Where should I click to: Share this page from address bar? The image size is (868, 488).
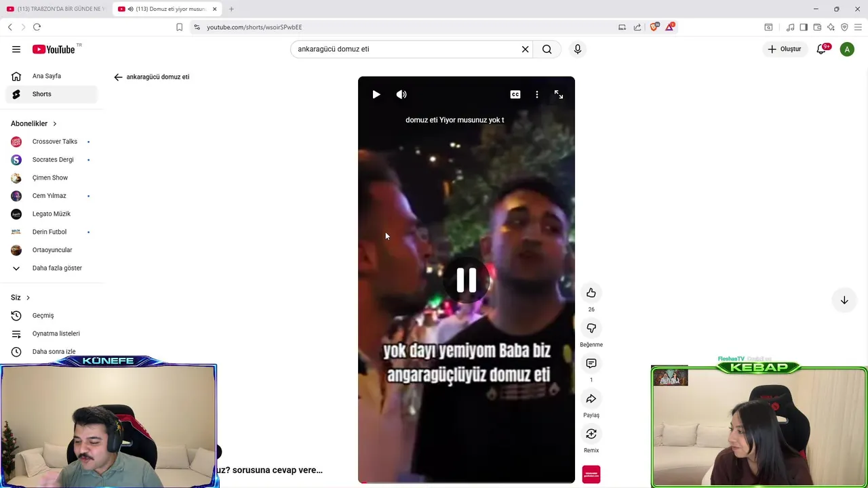click(x=637, y=27)
